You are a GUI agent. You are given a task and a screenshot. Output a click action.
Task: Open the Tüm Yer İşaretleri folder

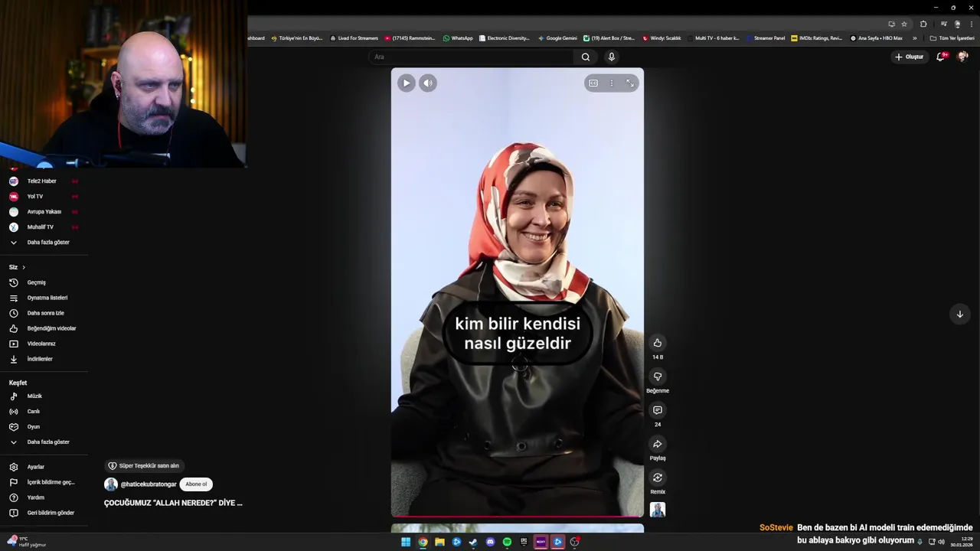point(952,38)
